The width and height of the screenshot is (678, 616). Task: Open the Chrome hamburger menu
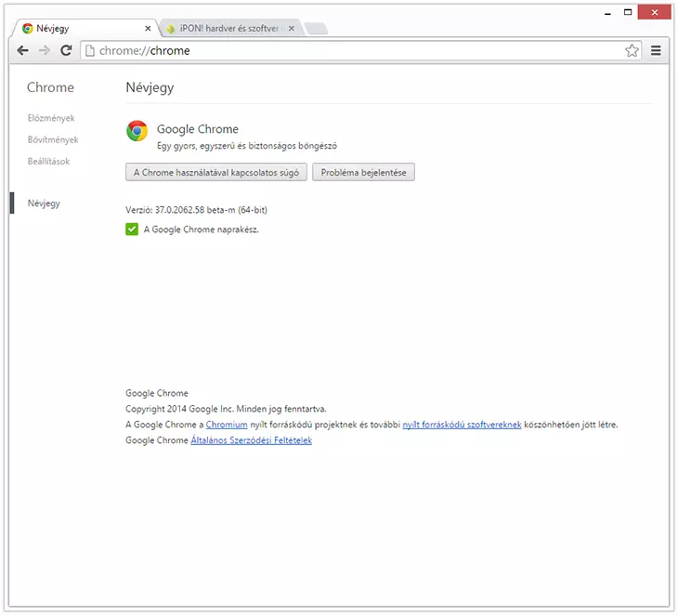[656, 50]
